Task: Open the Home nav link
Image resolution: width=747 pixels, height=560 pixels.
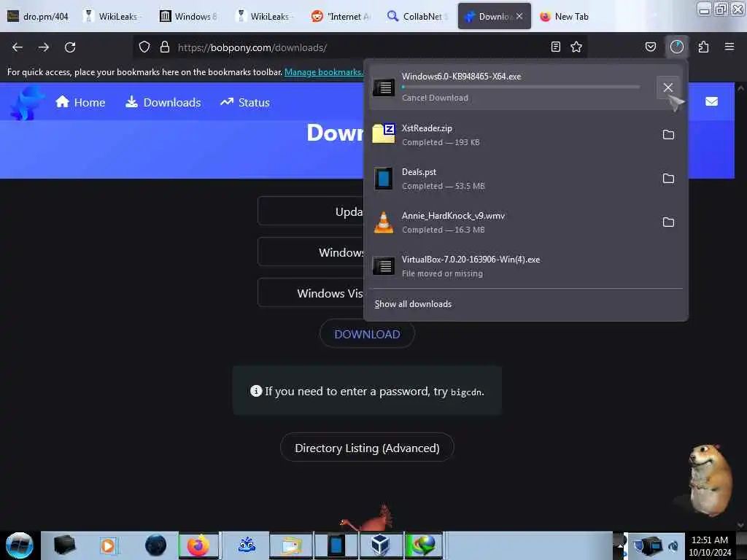Action: tap(80, 102)
